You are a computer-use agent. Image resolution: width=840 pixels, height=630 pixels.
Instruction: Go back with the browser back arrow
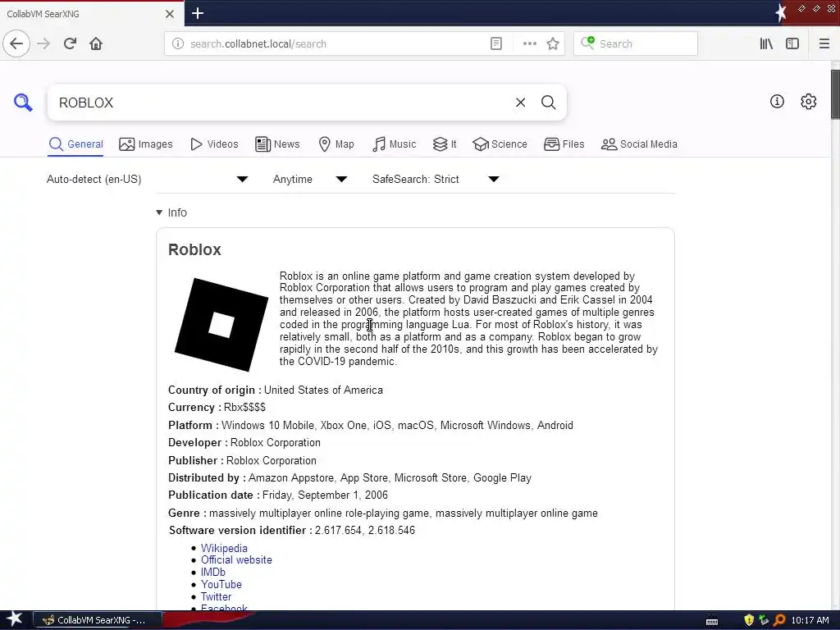16,43
